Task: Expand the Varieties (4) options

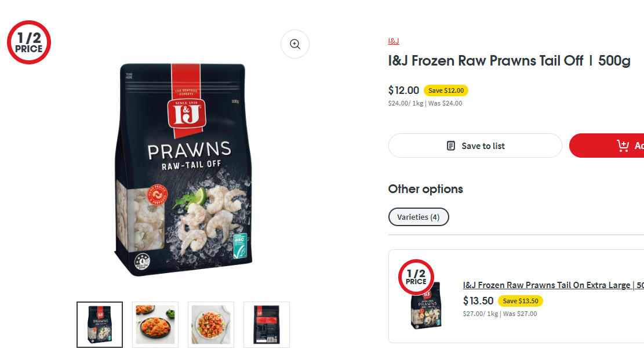Action: 419,217
